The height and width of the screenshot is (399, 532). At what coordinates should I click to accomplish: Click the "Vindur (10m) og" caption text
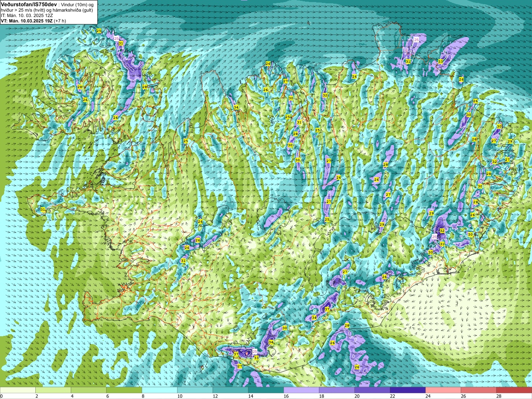[x=78, y=4]
